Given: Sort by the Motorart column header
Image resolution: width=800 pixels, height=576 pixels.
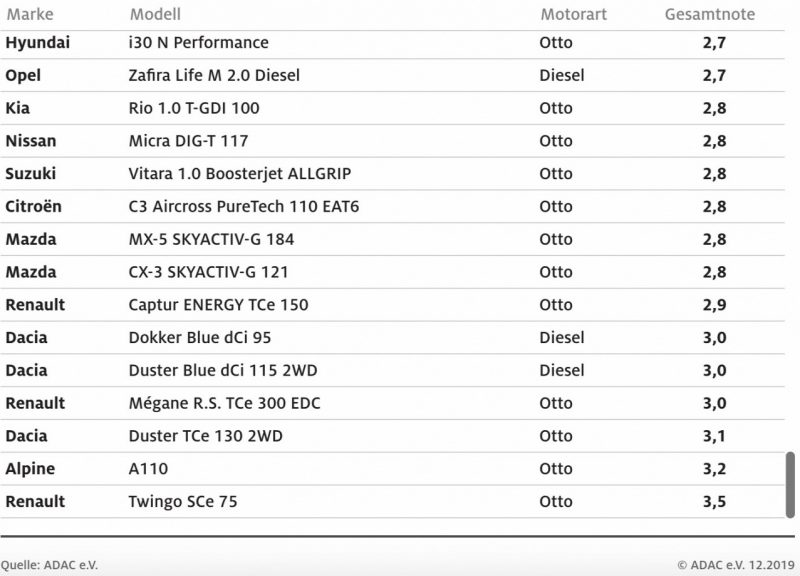Looking at the screenshot, I should (573, 14).
